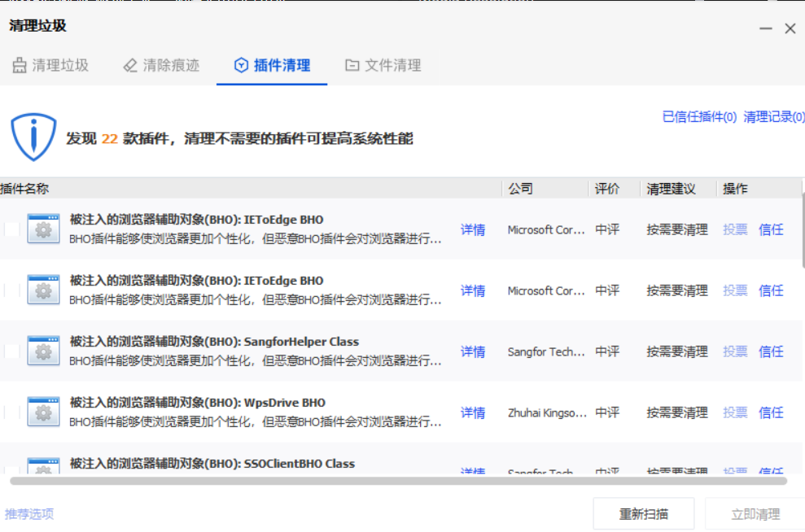Select the WpsDrive BHO plugin title
Screen dimensions: 805x532
click(x=197, y=403)
